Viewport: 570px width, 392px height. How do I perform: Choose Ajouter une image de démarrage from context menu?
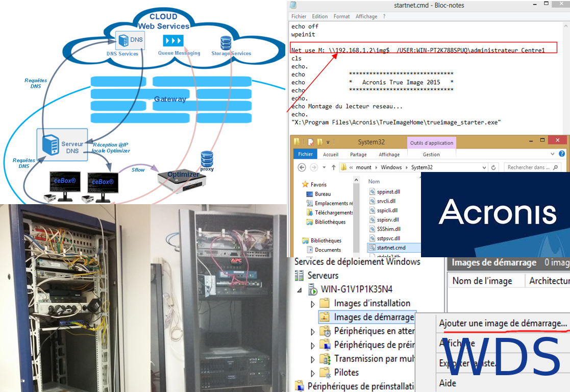pyautogui.click(x=503, y=323)
